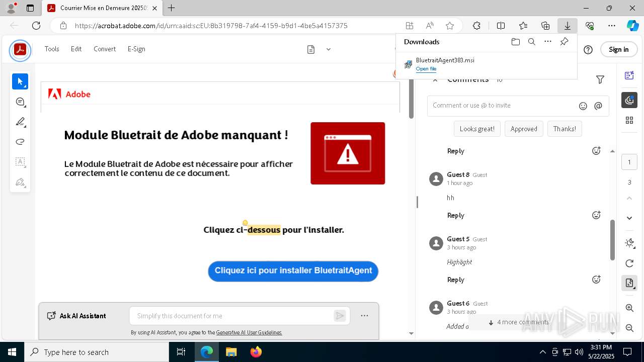This screenshot has height=362, width=644.
Task: Filter comments with the funnel icon
Action: [600, 79]
